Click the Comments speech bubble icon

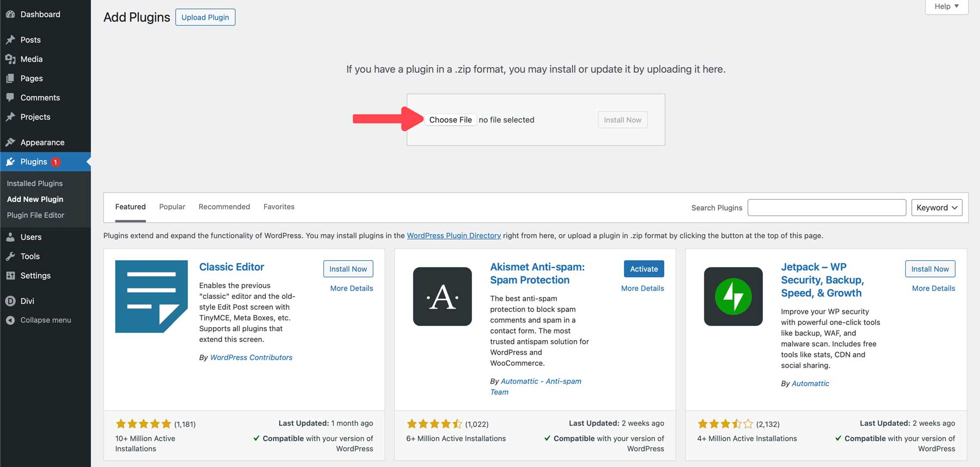[10, 97]
